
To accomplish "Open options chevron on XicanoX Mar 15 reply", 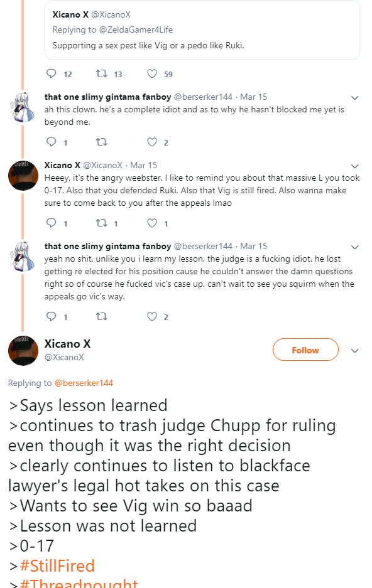I will [x=355, y=166].
